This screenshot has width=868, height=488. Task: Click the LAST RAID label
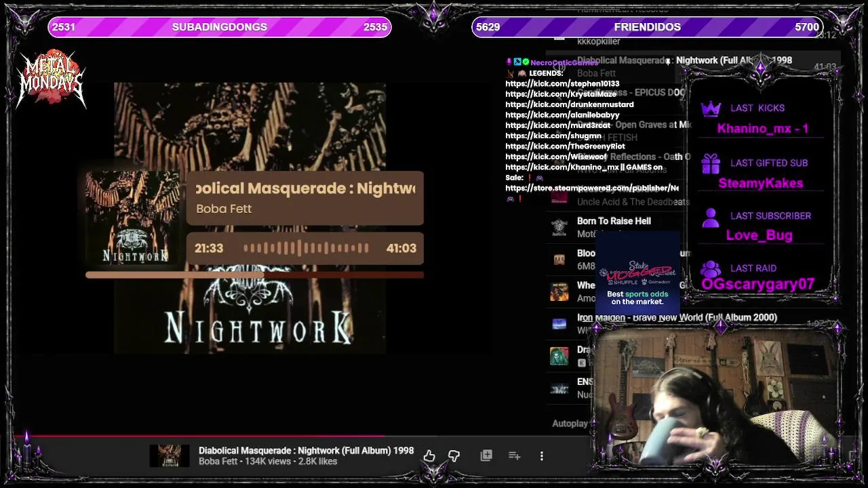coord(753,268)
